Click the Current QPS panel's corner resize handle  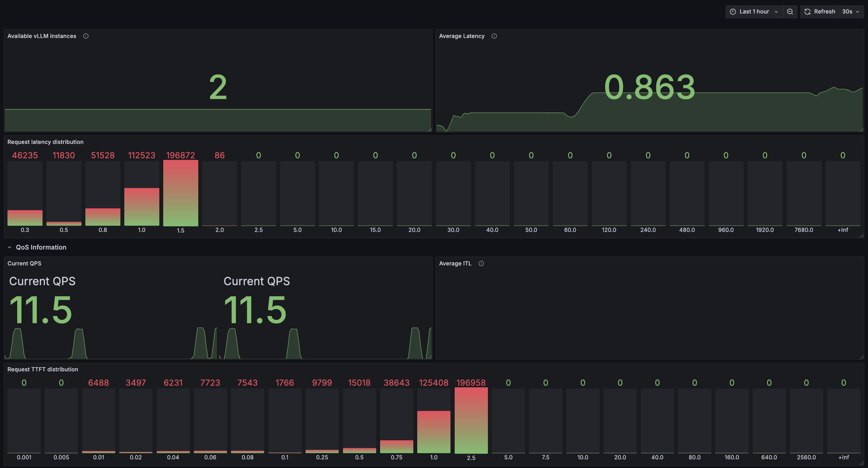tap(430, 357)
